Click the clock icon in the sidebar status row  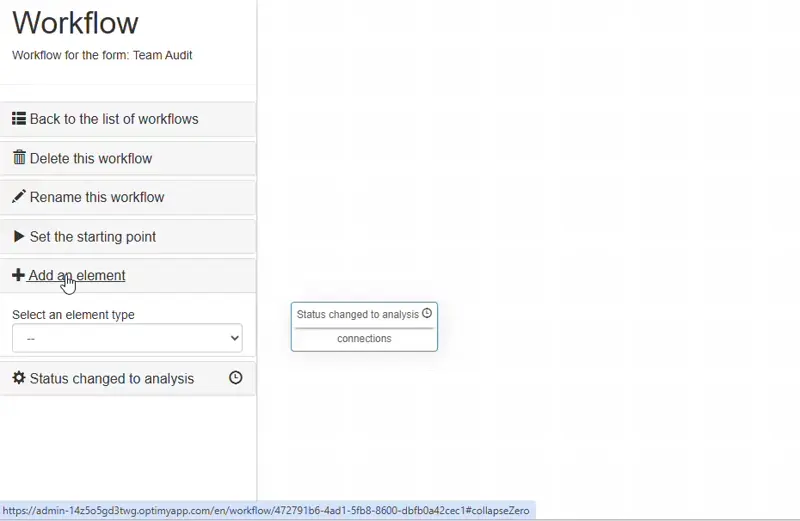(235, 378)
